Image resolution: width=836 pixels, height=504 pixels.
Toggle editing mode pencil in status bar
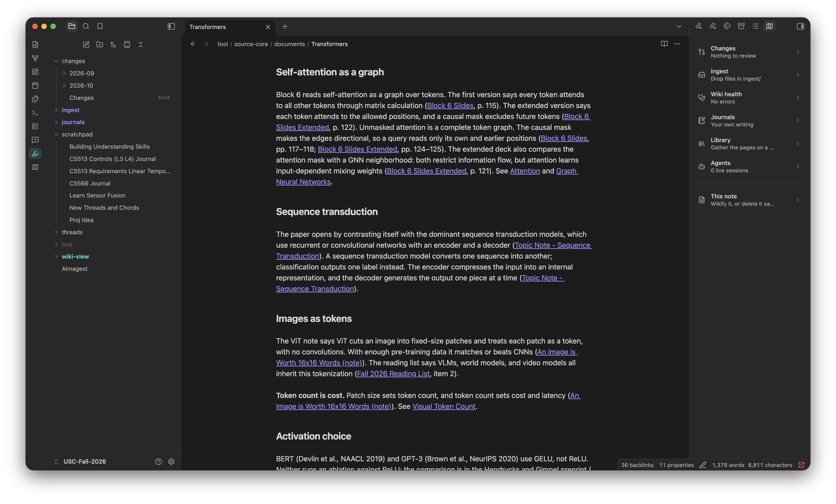click(x=703, y=465)
